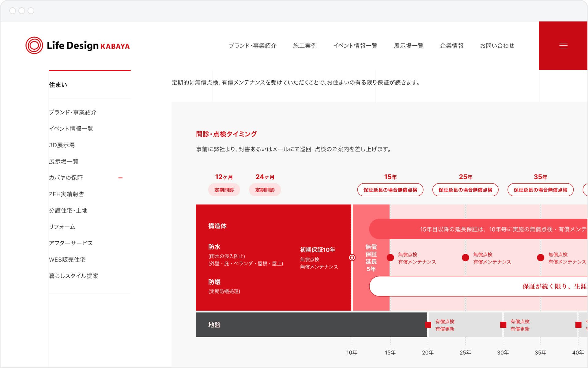The image size is (588, 368).
Task: Click the 10年 axis label
Action: coord(352,353)
